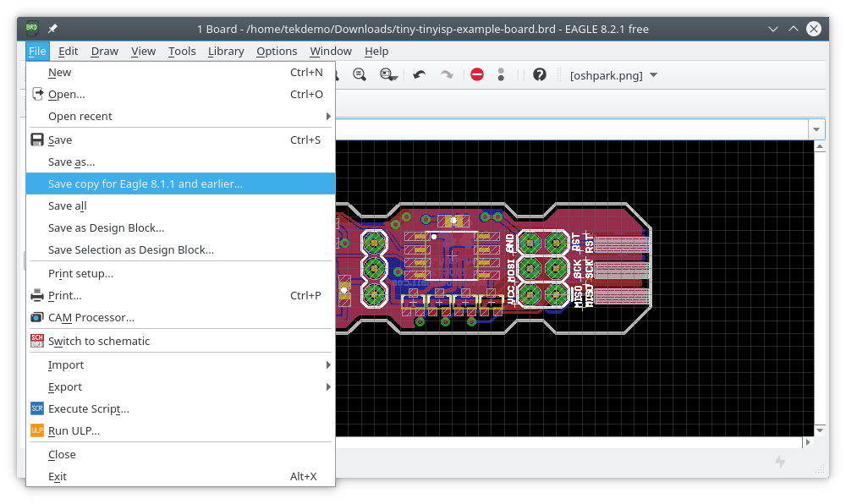Open the Options menu
This screenshot has width=846, height=504.
277,52
